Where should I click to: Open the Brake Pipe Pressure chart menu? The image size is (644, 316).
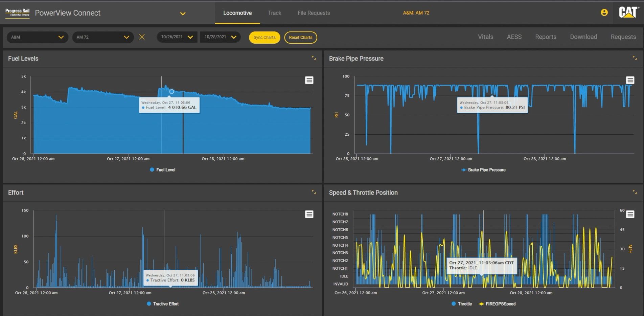click(x=630, y=80)
